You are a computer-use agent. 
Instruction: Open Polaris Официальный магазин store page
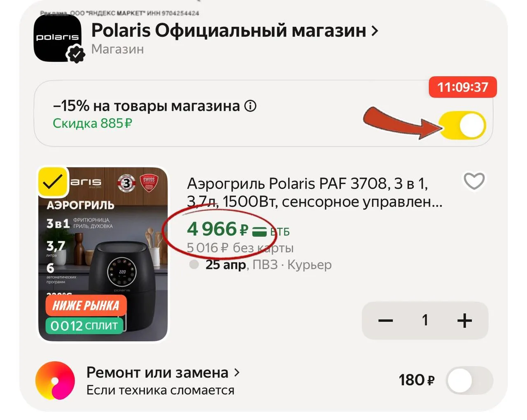pyautogui.click(x=229, y=30)
